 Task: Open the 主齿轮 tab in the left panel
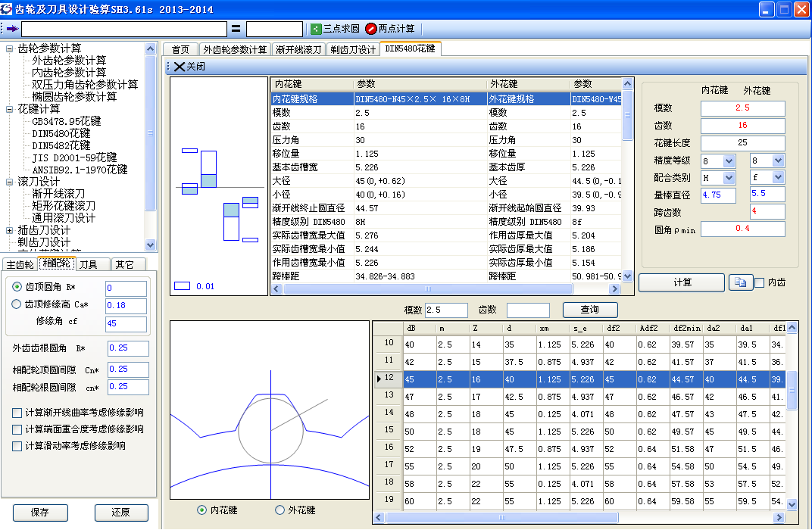coord(20,264)
